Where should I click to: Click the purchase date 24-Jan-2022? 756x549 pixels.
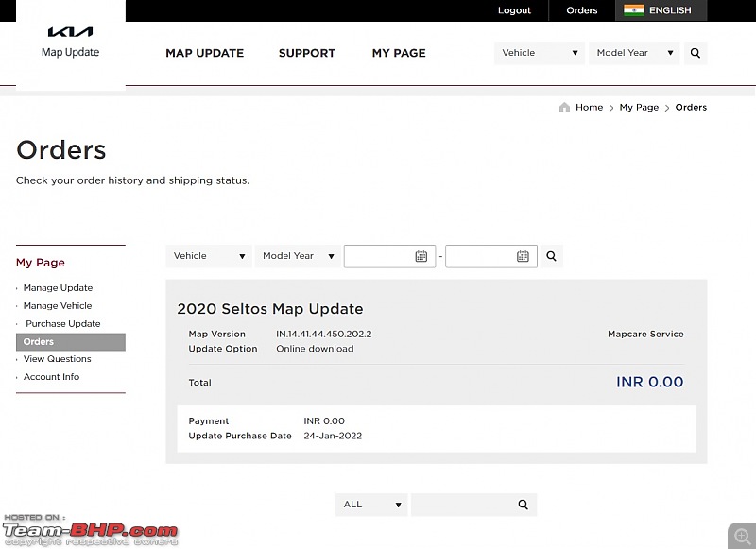pos(333,436)
